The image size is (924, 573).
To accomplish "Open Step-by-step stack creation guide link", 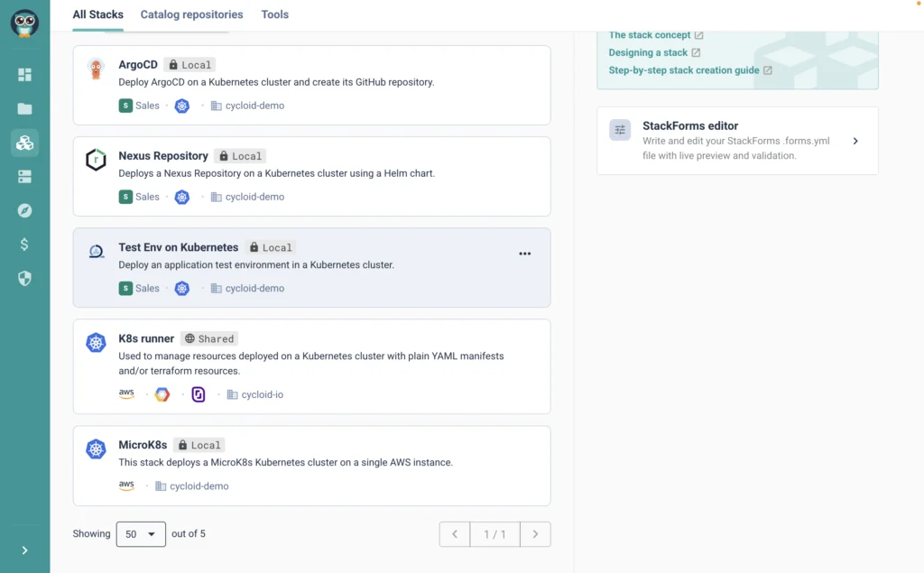I will (x=690, y=70).
